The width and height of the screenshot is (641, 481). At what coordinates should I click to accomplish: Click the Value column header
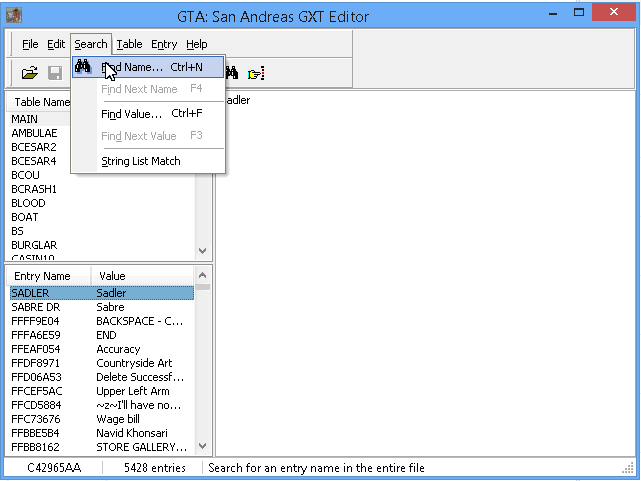click(142, 276)
